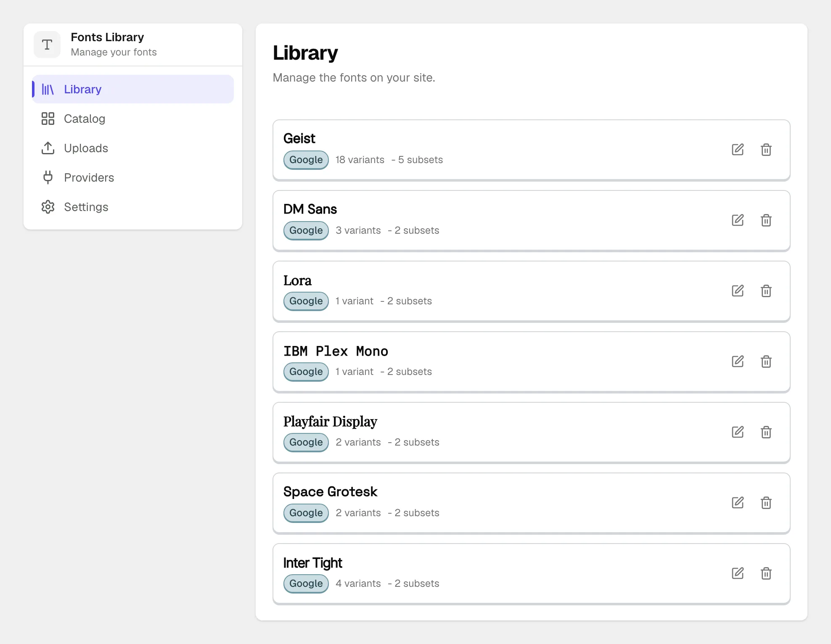Delete the Lora font entry
The width and height of the screenshot is (831, 644).
[x=766, y=291]
